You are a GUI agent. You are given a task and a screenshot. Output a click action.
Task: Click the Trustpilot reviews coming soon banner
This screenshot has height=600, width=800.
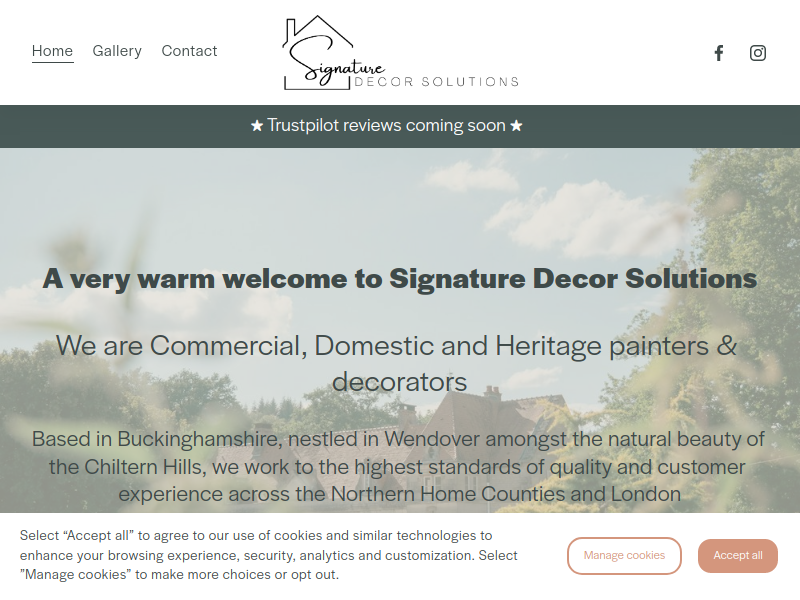click(x=386, y=126)
